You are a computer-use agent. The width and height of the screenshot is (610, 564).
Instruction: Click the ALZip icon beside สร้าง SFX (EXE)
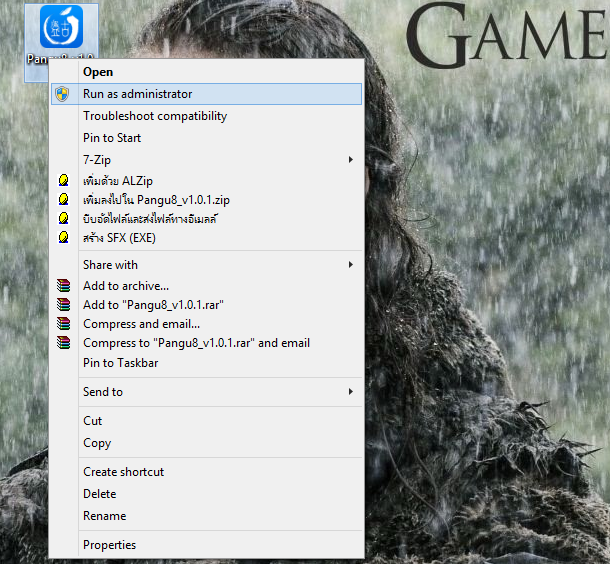63,238
